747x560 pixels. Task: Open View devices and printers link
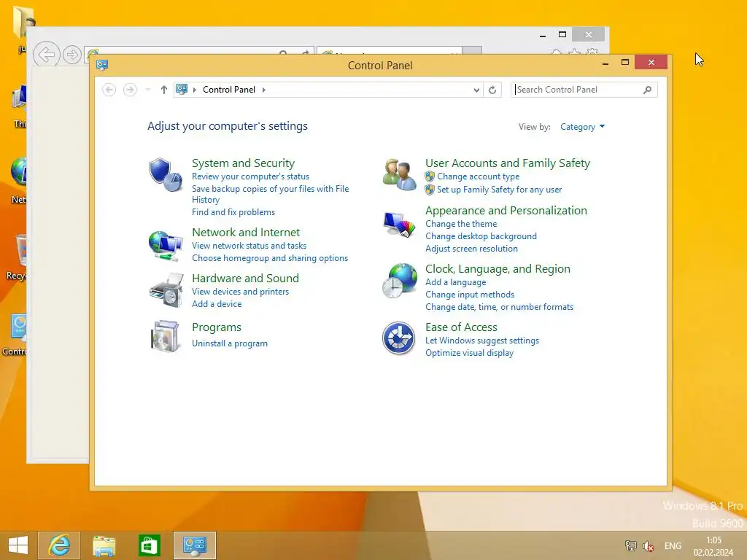coord(240,292)
